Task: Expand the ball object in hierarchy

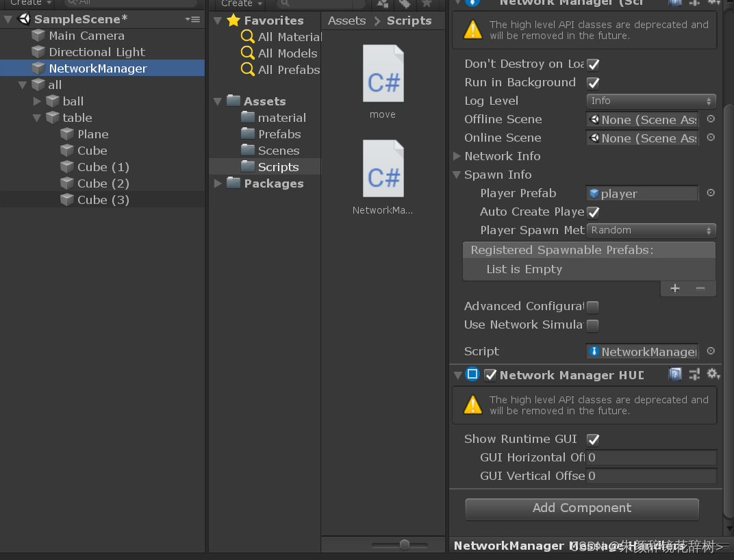Action: [x=37, y=101]
